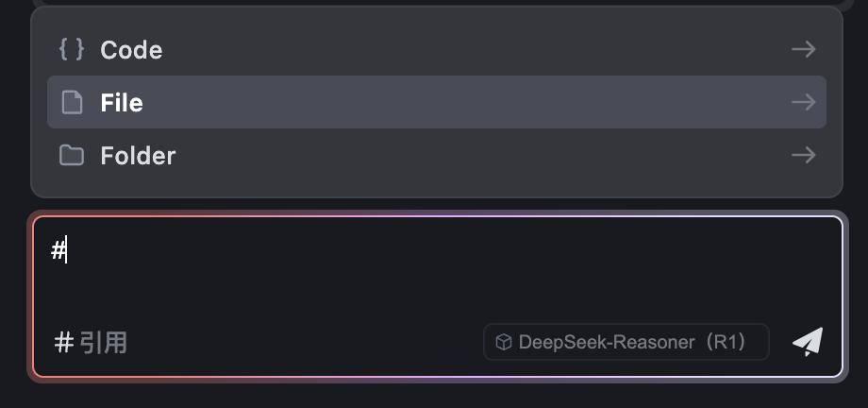Click the DeepSeek-Reasoner model name text
This screenshot has height=408, width=868.
pos(606,342)
